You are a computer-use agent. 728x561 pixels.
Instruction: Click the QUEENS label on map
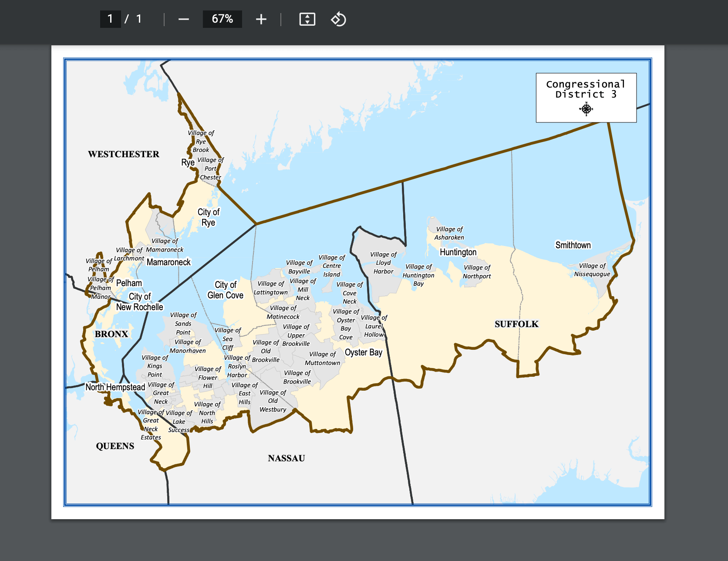pos(115,446)
